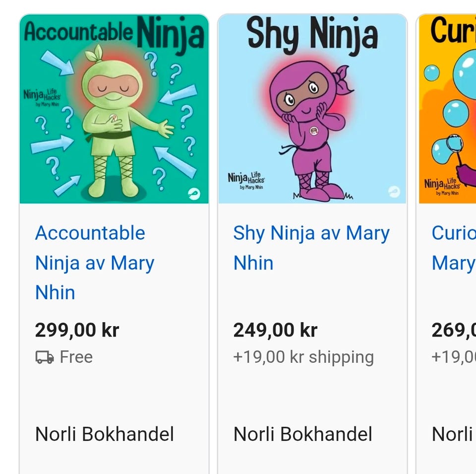Click the 299,00 kr price
The image size is (476, 474).
tap(77, 330)
